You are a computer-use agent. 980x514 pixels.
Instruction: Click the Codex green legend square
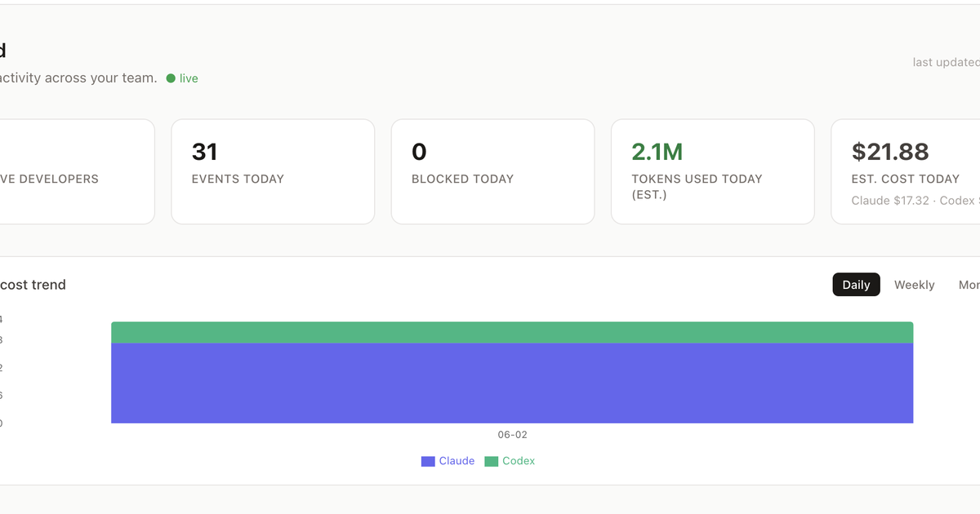(492, 461)
